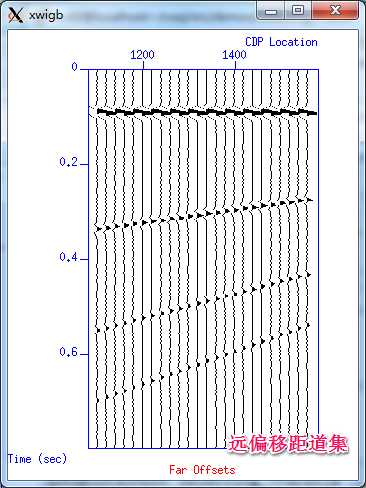This screenshot has width=366, height=488.
Task: Click the 0 time axis label
Action: pyautogui.click(x=75, y=67)
